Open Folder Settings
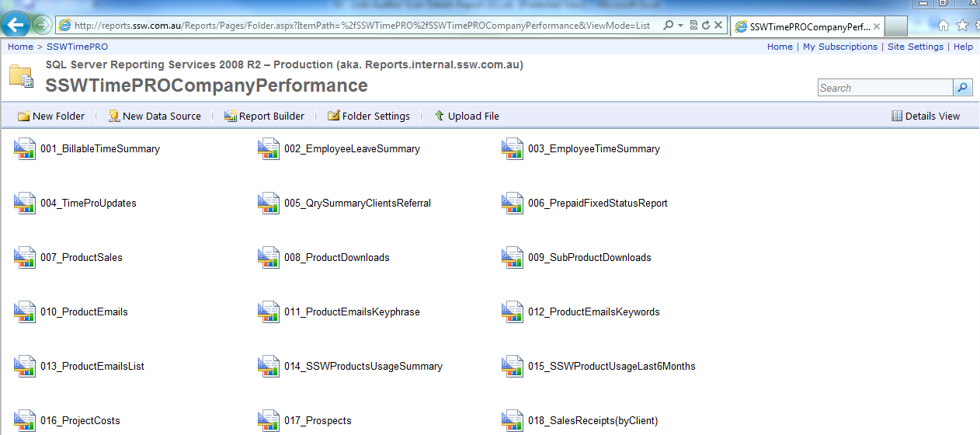 click(x=368, y=116)
